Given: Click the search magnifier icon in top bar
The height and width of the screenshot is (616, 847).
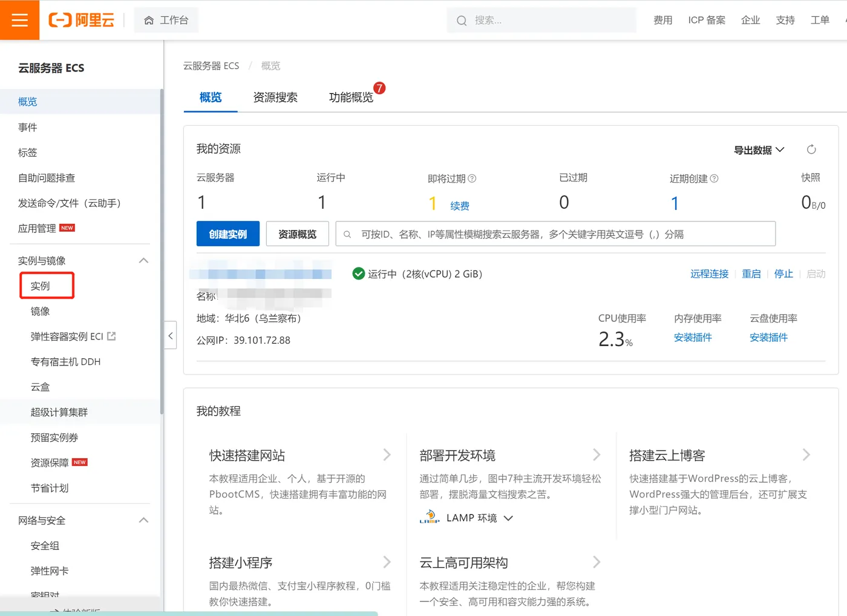Looking at the screenshot, I should click(x=462, y=21).
